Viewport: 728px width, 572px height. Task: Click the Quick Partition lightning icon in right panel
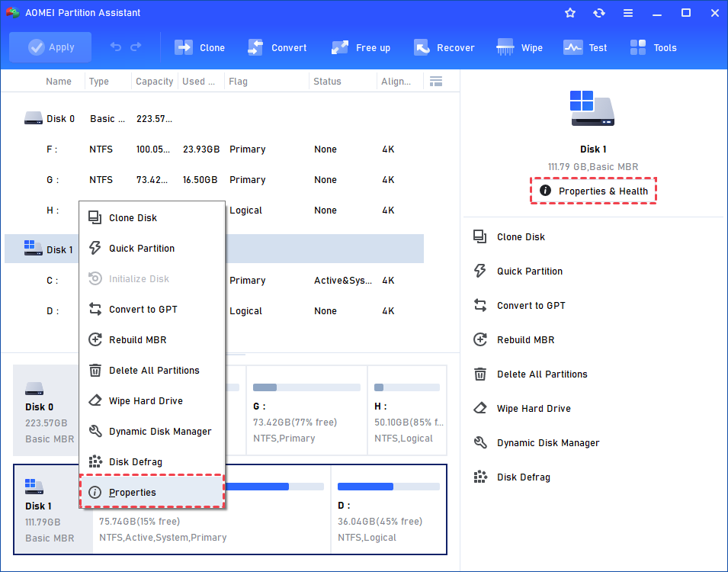click(x=480, y=271)
